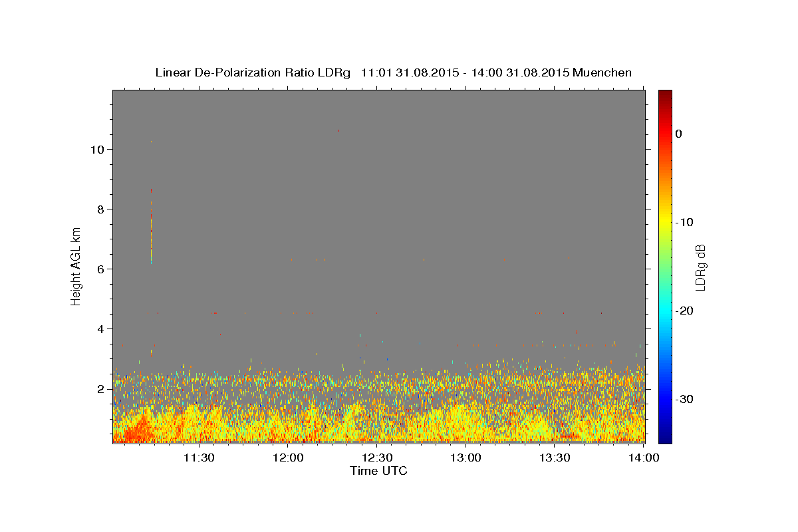
Task: Click the red high-LDR patch after 11:01
Action: [136, 429]
